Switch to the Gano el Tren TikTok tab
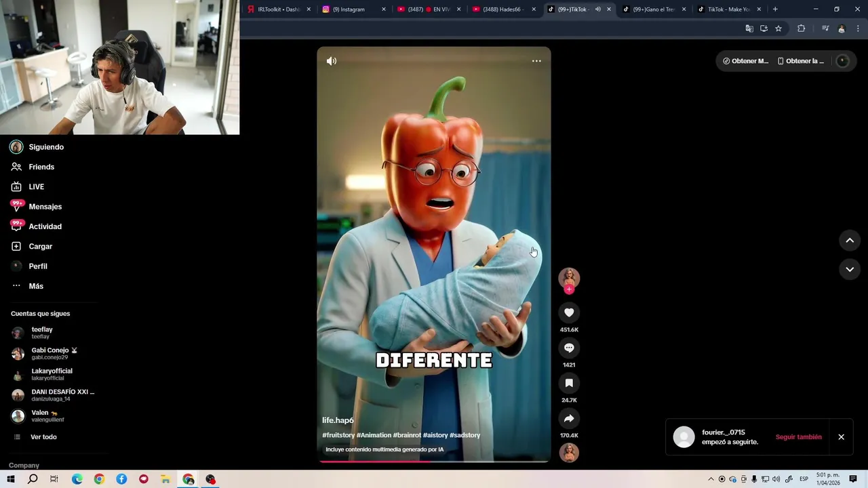Screen dimensions: 868x488 654,9
